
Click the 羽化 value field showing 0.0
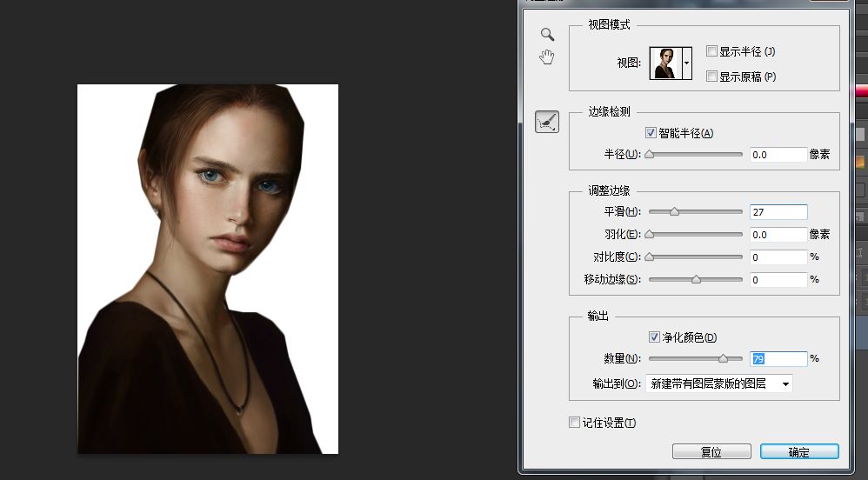click(x=778, y=235)
